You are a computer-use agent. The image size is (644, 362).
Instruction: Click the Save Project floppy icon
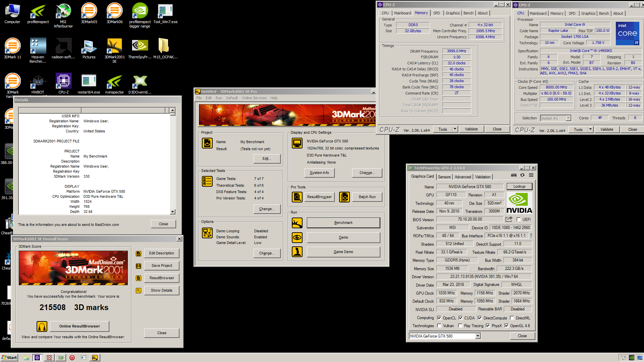[x=139, y=266]
